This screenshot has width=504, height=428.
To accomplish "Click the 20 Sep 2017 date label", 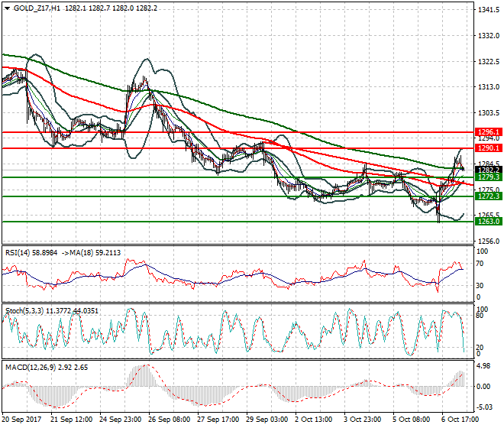I will (22, 420).
